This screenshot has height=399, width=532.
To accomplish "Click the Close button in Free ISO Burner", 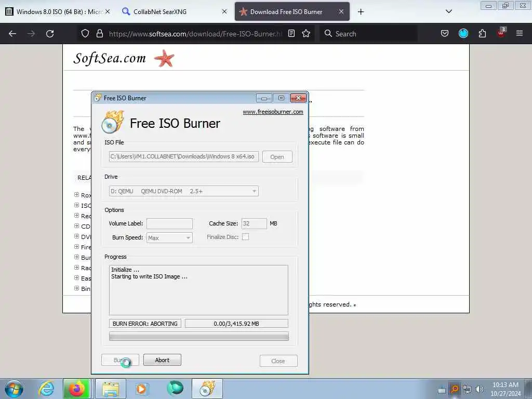I will pyautogui.click(x=278, y=361).
